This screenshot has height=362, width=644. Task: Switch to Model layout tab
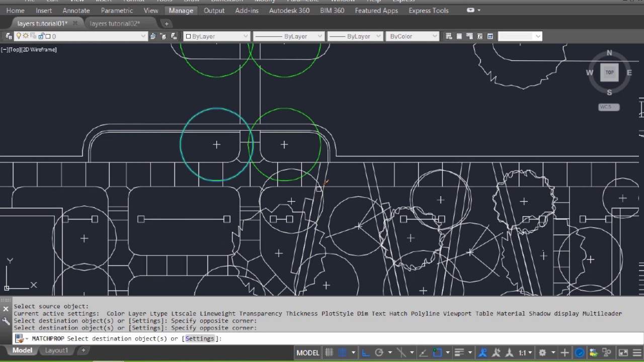22,350
